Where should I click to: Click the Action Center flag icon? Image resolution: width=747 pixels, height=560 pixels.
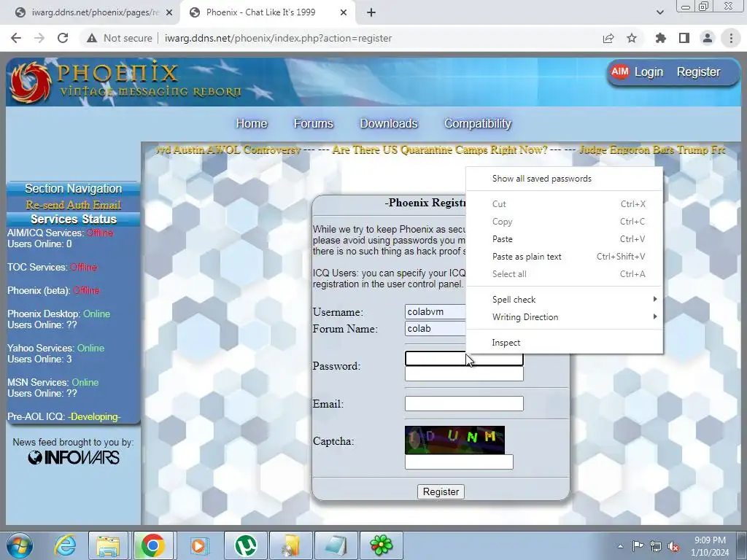638,546
